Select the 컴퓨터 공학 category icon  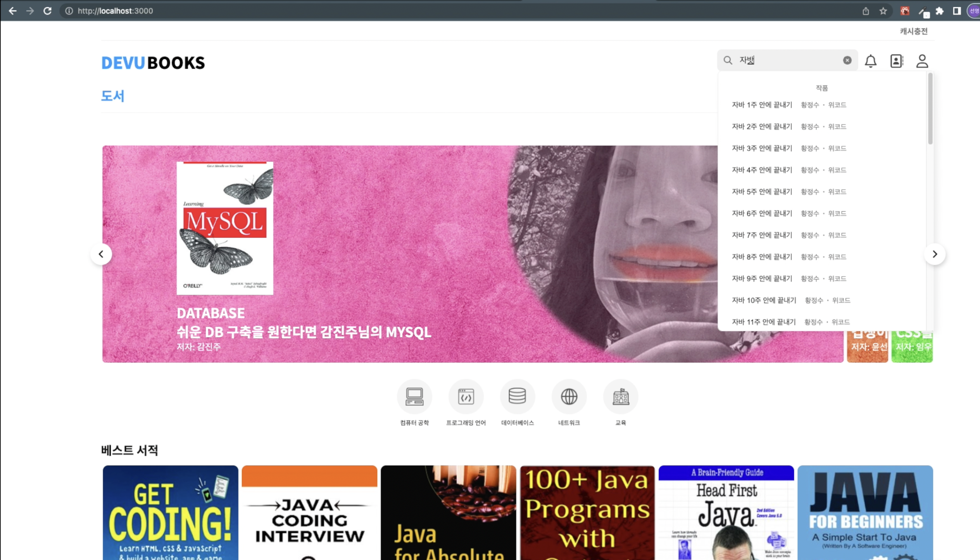(x=414, y=396)
